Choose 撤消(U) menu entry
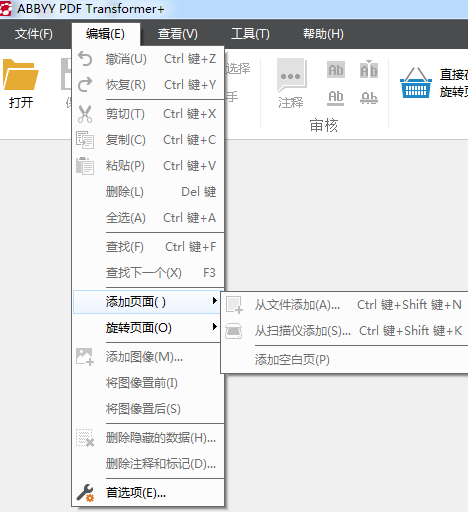468x512 pixels. point(148,59)
